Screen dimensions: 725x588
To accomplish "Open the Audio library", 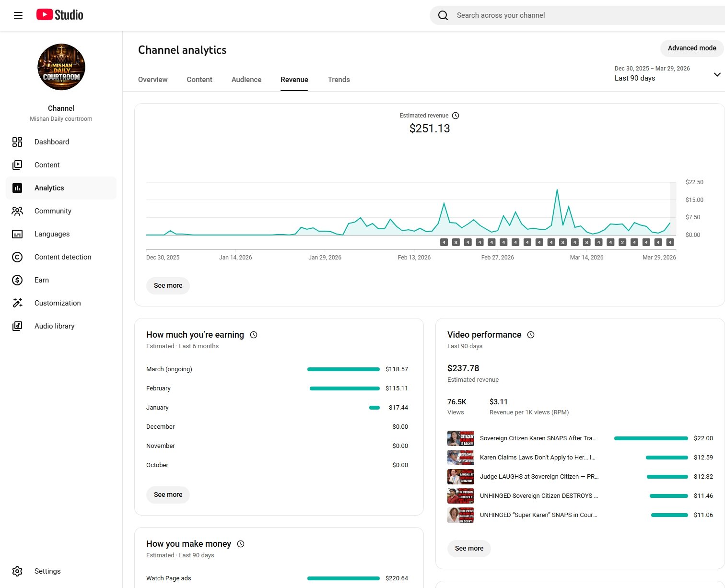I will 54,326.
